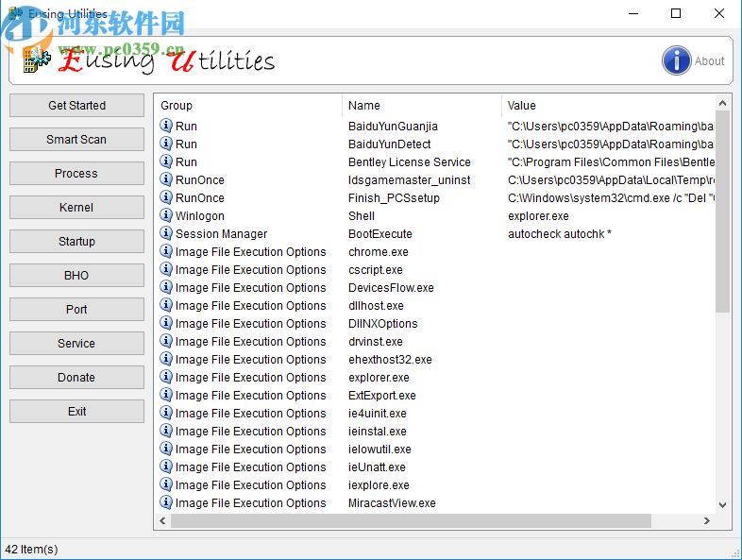Select the BaiduYunGuanjia name cell
Image resolution: width=742 pixels, height=560 pixels.
pyautogui.click(x=393, y=127)
